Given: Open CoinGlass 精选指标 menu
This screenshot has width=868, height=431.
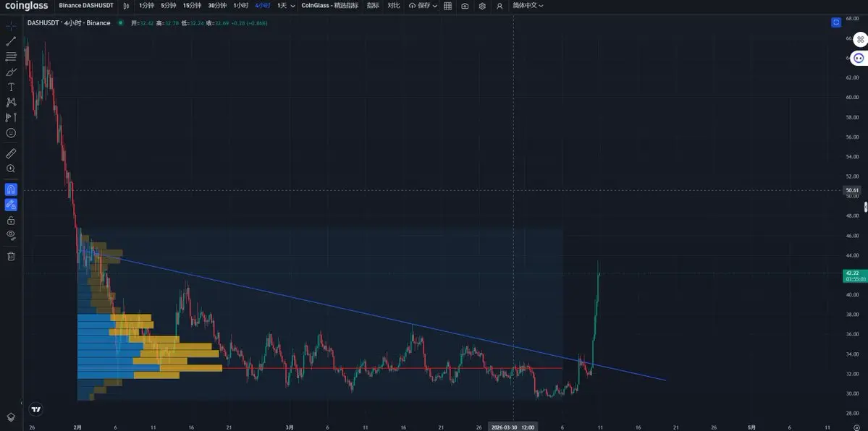Looking at the screenshot, I should click(330, 6).
